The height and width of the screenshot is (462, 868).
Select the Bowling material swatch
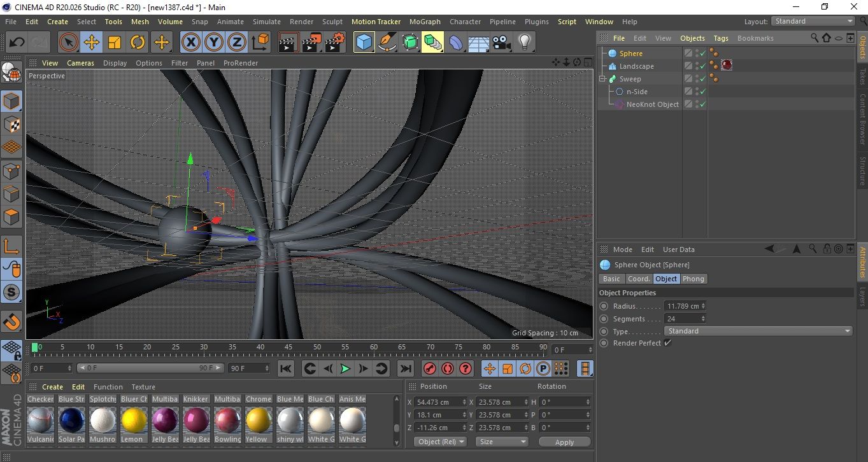pos(227,420)
